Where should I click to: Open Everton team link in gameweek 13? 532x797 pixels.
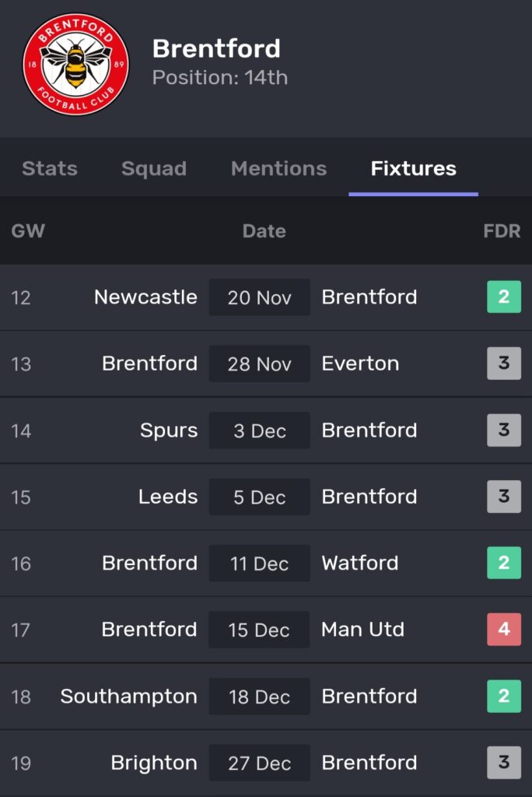pyautogui.click(x=360, y=363)
